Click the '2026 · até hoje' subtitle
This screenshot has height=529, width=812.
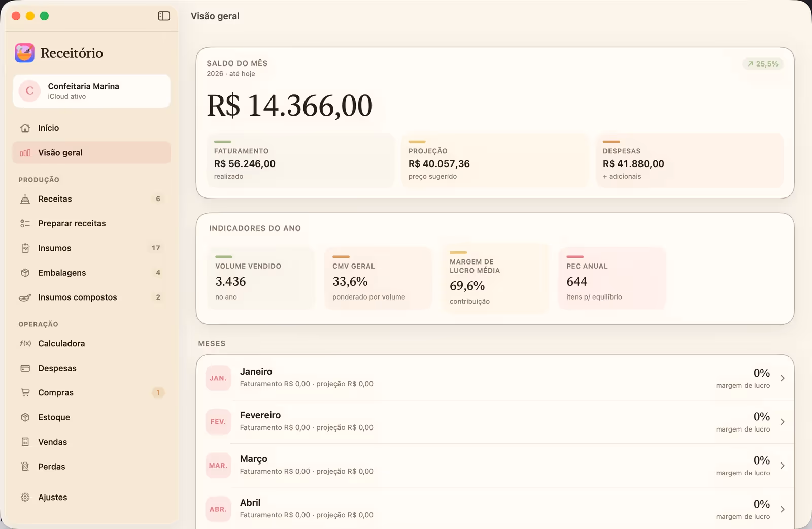tap(231, 74)
